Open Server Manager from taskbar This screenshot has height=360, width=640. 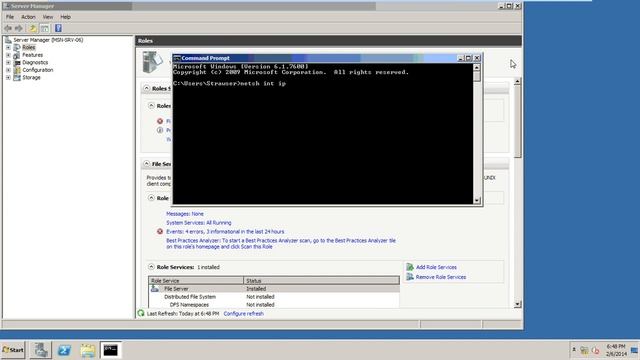[x=40, y=350]
